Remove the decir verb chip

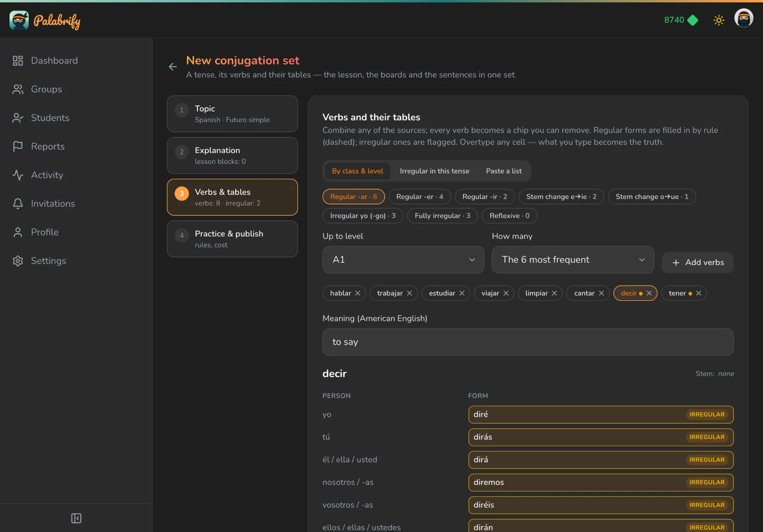click(x=649, y=293)
